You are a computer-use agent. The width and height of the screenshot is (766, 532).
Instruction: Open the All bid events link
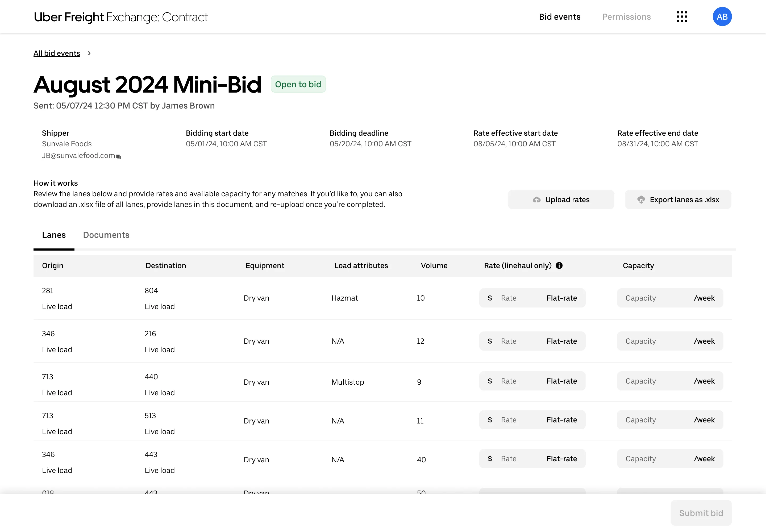[x=57, y=53]
